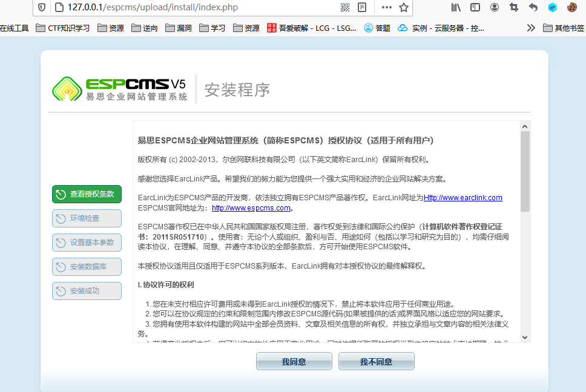Viewport: 586px width, 392px height.
Task: Open the www.earclink.com link
Action: pos(463,197)
